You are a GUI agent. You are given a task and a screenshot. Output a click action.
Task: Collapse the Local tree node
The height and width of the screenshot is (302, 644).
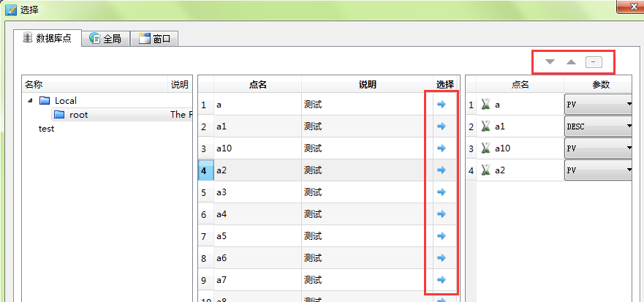tap(30, 101)
